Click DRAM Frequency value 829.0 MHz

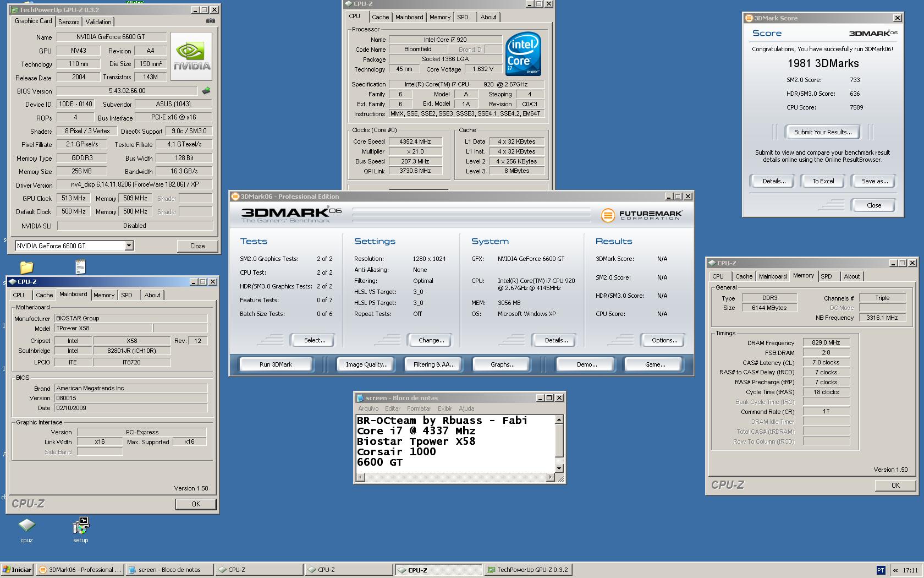click(x=826, y=342)
